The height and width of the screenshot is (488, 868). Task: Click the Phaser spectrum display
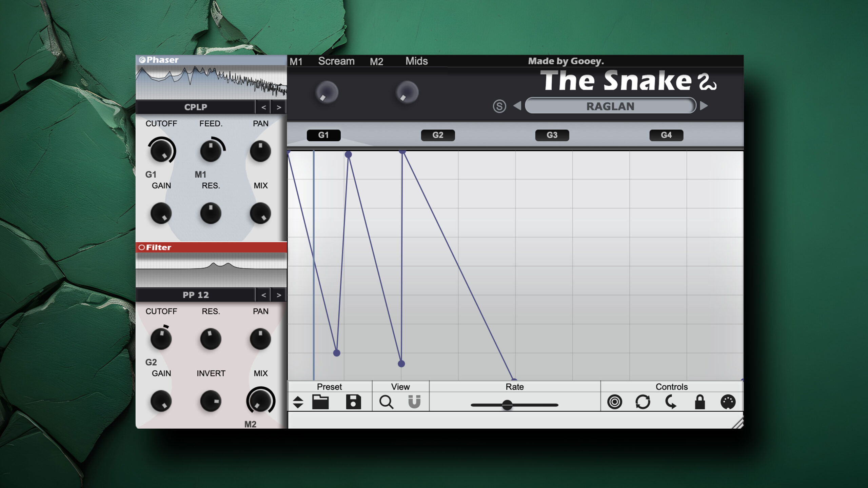click(211, 82)
